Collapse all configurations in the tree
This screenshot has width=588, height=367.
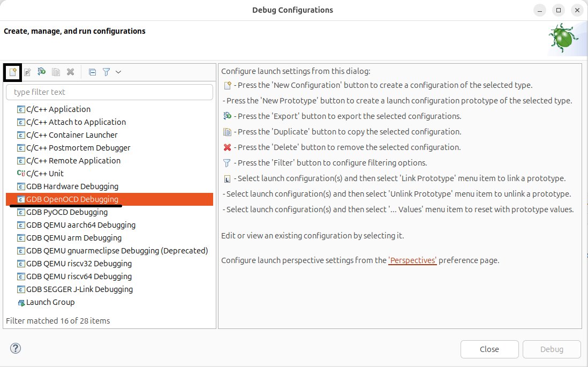pos(92,72)
